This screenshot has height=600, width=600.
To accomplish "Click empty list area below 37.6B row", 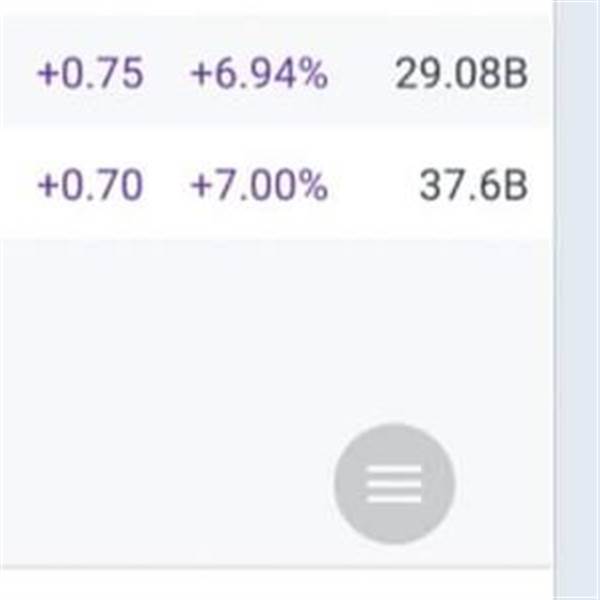I will click(x=277, y=329).
